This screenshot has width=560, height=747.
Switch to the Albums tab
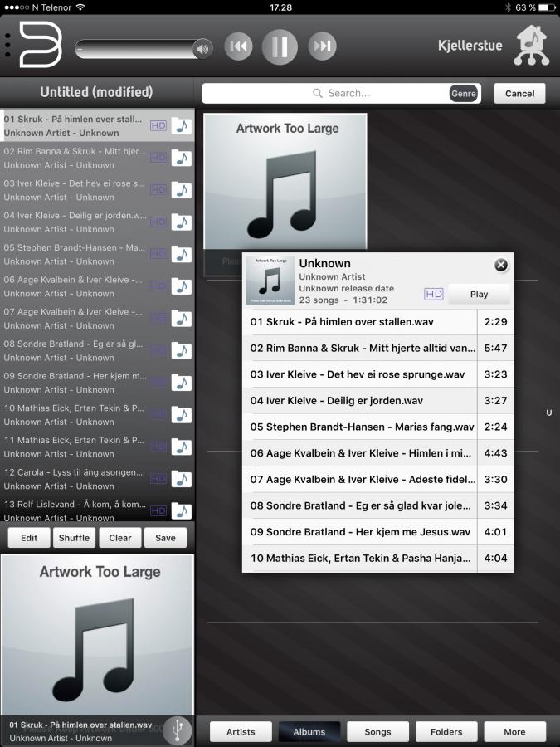click(x=309, y=732)
